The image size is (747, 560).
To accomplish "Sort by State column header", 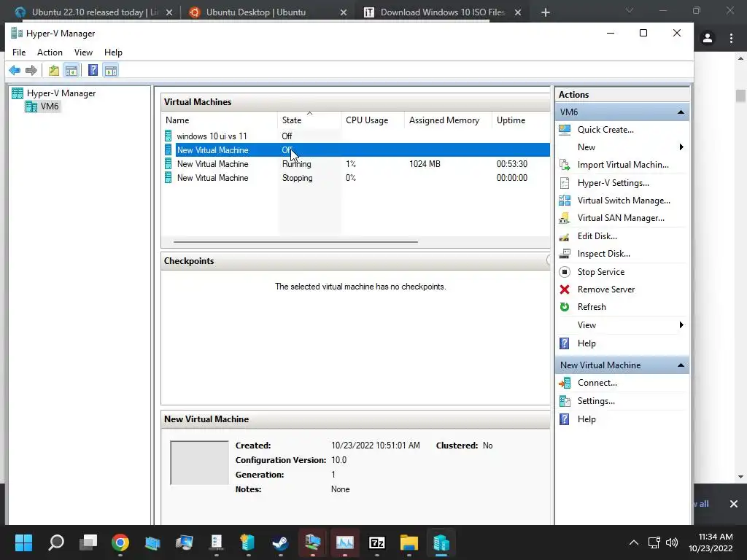I will pyautogui.click(x=309, y=120).
